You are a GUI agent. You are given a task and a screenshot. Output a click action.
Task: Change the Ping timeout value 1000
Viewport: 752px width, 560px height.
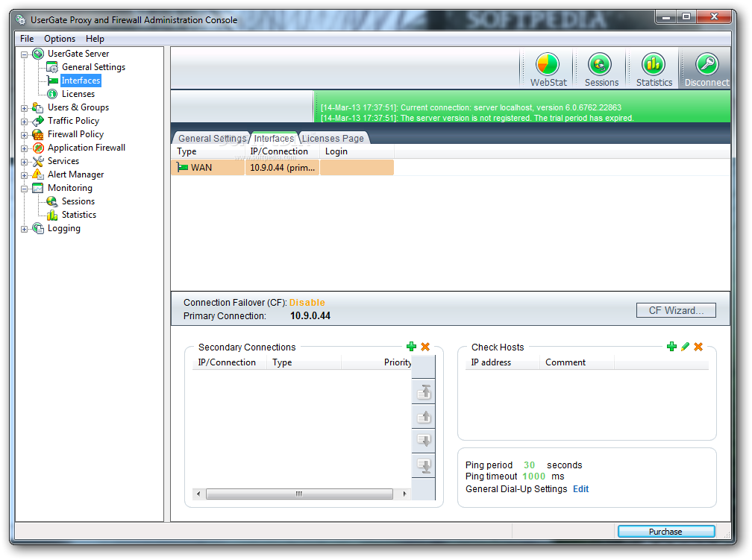534,476
